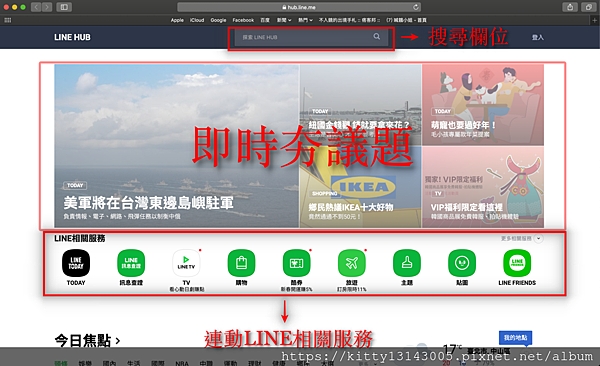Open the LINE TV service icon
Image resolution: width=600 pixels, height=366 pixels.
tap(186, 263)
